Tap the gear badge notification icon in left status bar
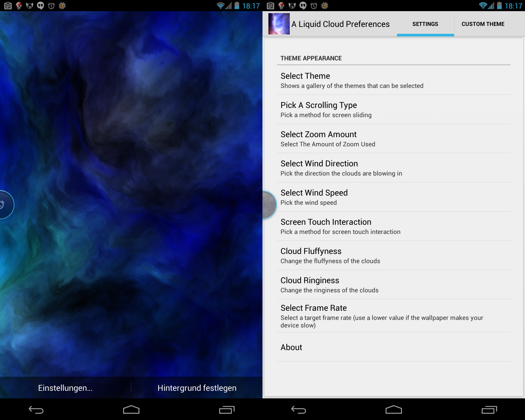The height and width of the screenshot is (420, 525). (62, 6)
